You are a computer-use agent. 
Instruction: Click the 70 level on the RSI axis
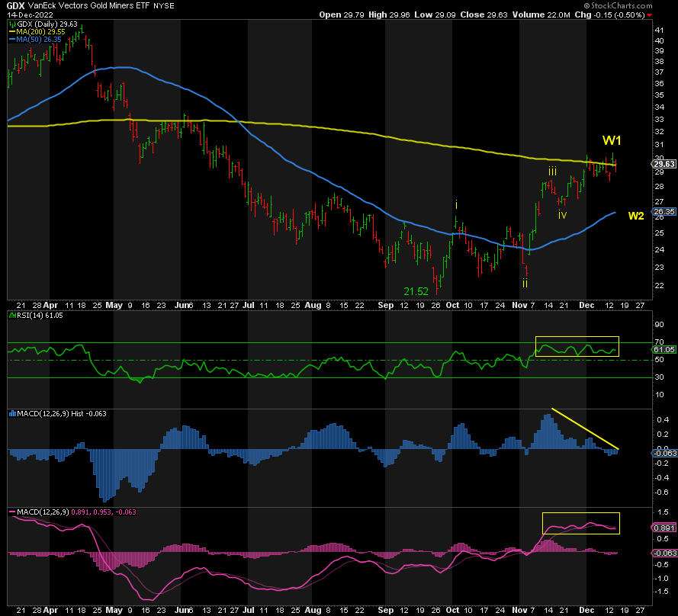660,342
